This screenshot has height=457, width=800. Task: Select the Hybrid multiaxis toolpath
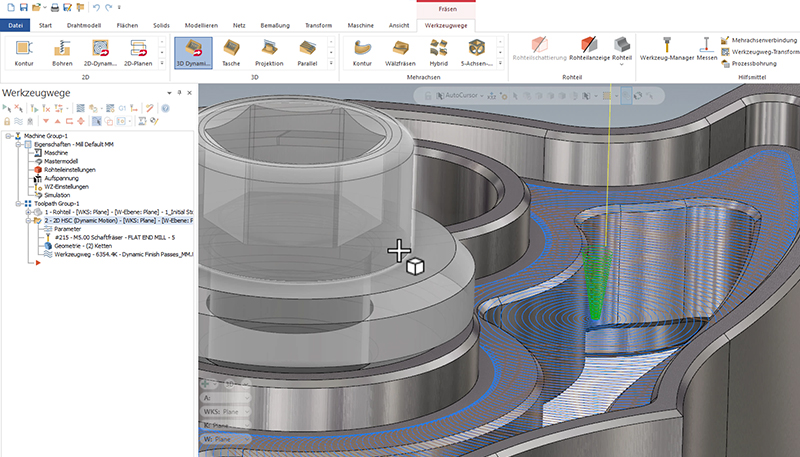point(438,52)
